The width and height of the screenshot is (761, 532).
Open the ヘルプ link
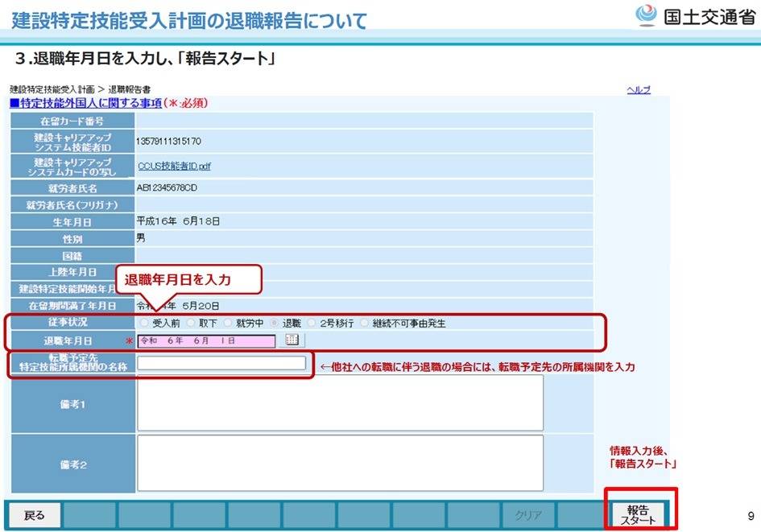(638, 90)
